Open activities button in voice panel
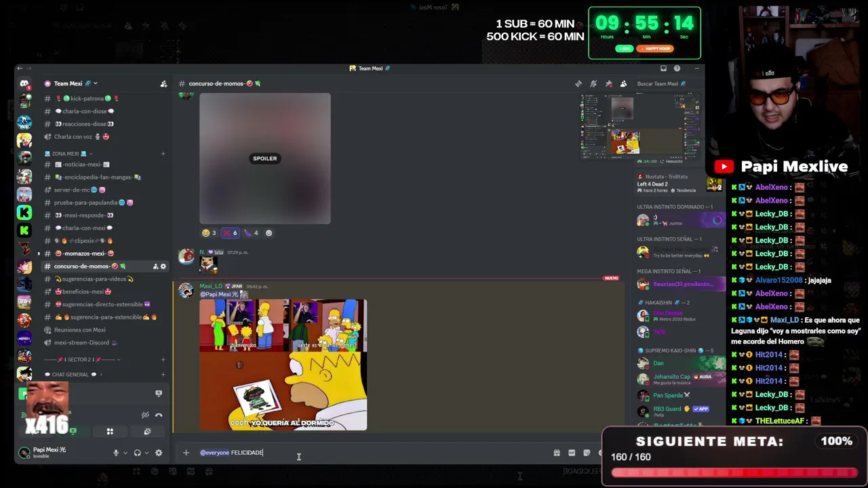Image resolution: width=868 pixels, height=488 pixels. pyautogui.click(x=110, y=431)
